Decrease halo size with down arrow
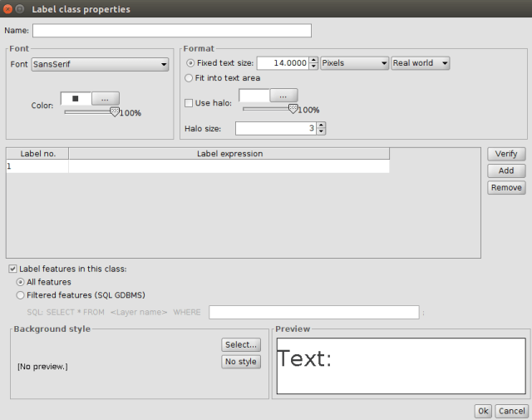This screenshot has width=532, height=420. point(321,131)
